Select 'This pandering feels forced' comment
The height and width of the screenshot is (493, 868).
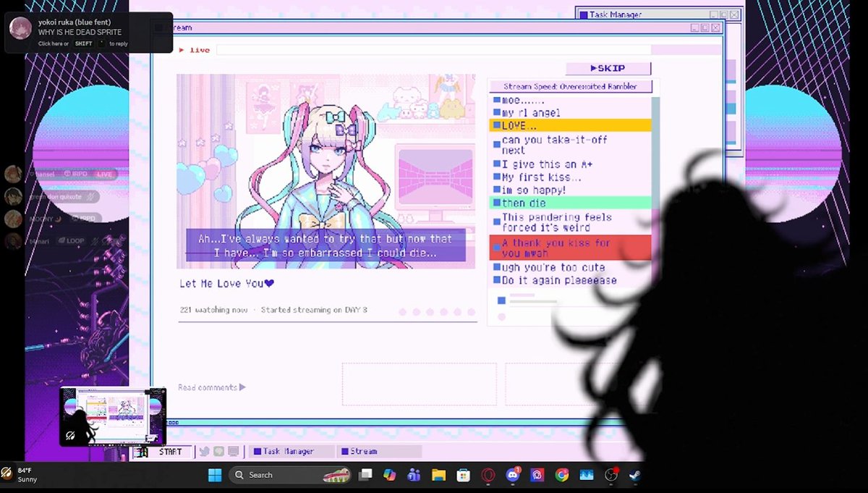[x=570, y=222]
